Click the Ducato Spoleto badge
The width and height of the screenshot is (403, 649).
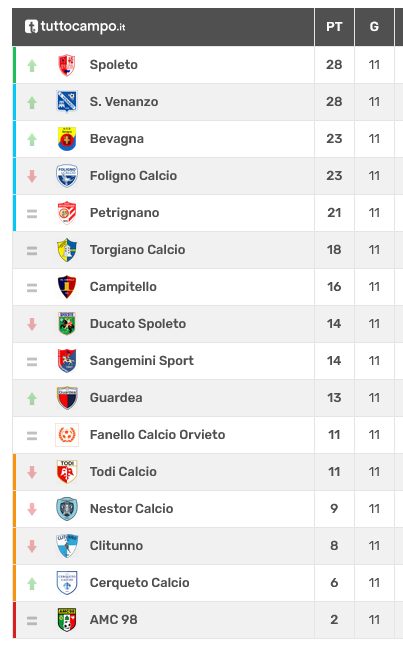pos(67,324)
